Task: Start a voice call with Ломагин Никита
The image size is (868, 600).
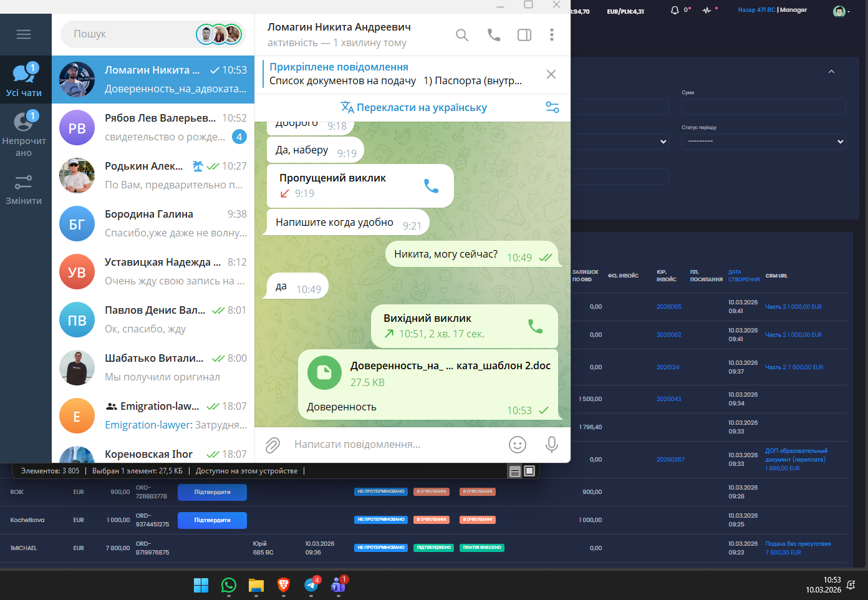Action: tap(494, 35)
